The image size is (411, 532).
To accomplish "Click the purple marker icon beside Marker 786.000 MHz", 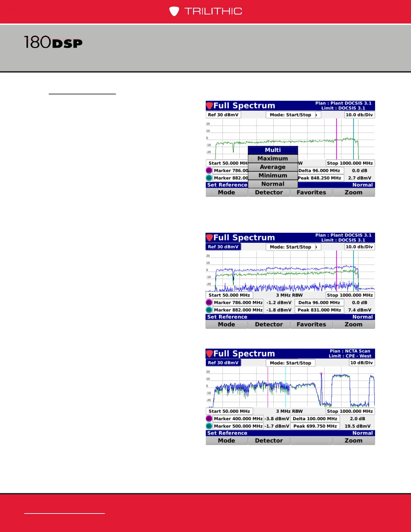I will pyautogui.click(x=209, y=303).
